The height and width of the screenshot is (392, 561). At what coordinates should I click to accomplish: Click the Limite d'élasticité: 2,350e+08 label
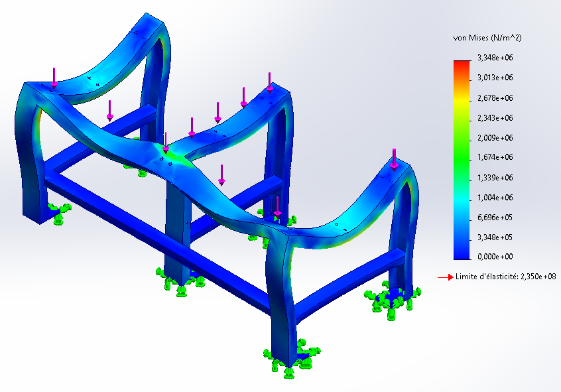click(505, 277)
